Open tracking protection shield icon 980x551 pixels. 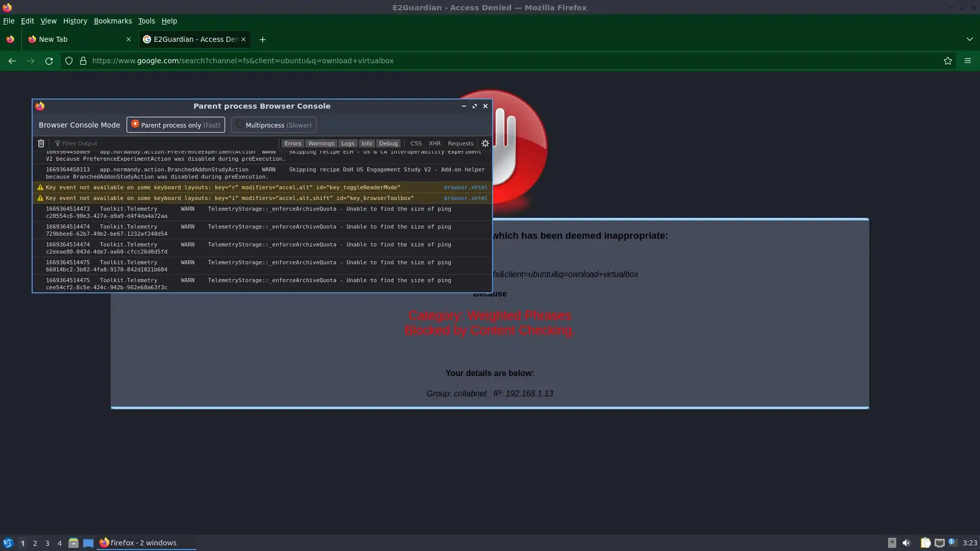click(x=68, y=61)
